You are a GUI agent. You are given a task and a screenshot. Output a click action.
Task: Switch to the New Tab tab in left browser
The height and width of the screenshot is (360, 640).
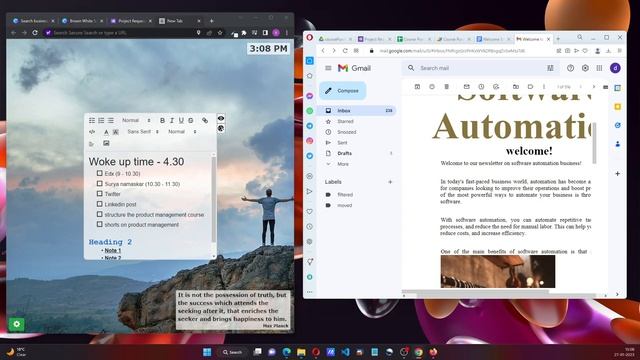(180, 21)
